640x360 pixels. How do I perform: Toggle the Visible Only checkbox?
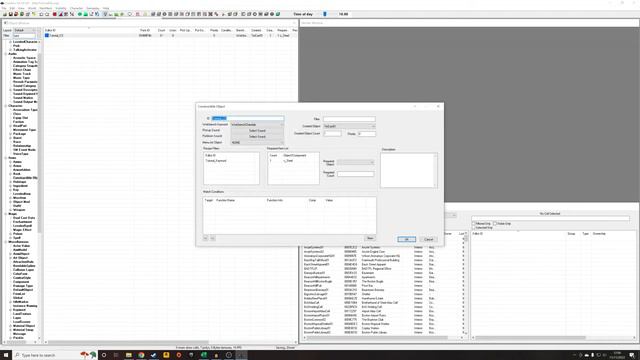[x=495, y=224]
